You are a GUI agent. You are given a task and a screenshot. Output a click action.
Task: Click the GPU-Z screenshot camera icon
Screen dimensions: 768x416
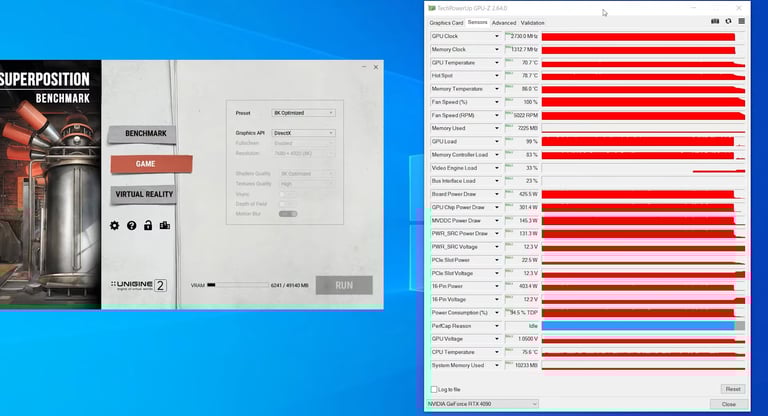[715, 22]
